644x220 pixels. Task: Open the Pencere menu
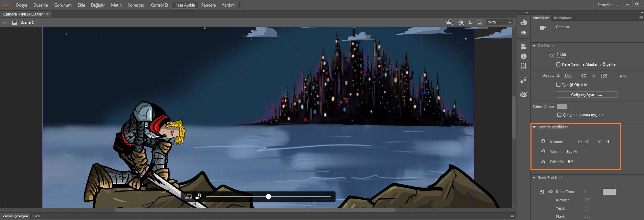(x=208, y=5)
